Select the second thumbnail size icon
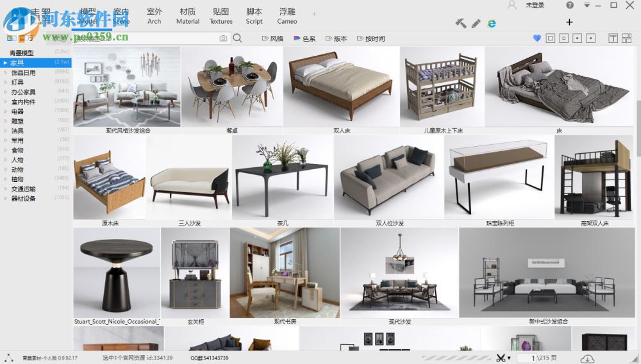Image resolution: width=641 pixels, height=364 pixels. (x=563, y=38)
